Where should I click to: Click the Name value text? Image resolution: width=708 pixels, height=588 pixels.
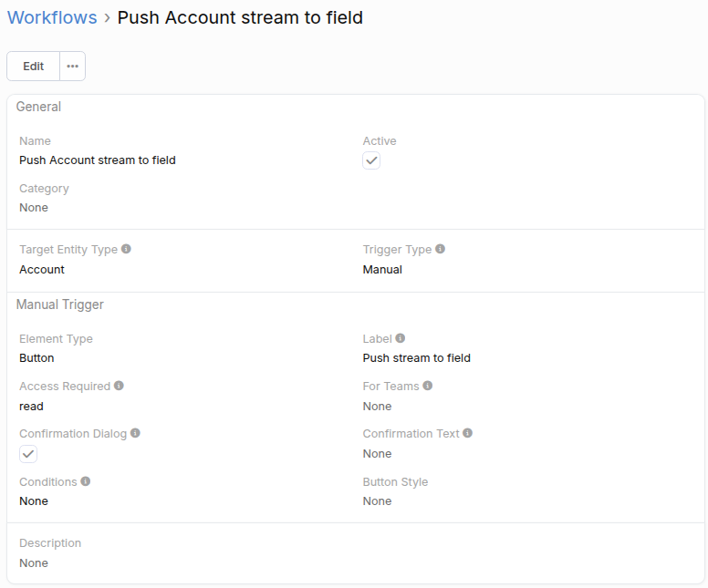click(x=98, y=160)
